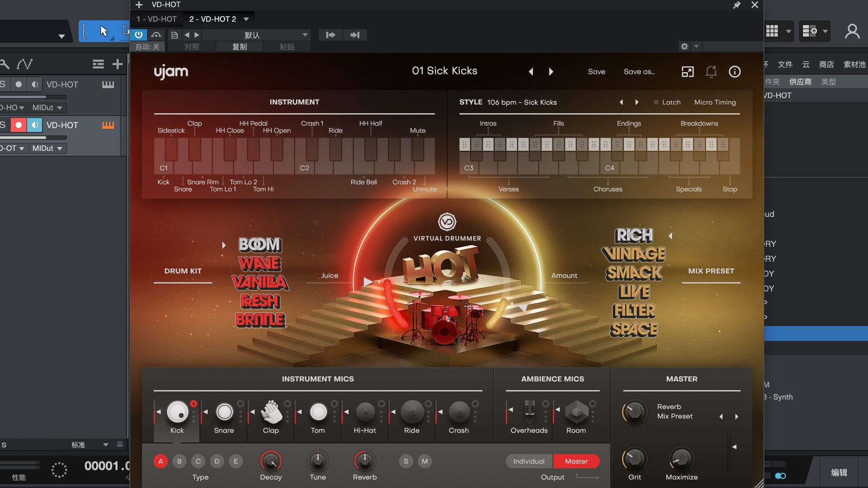This screenshot has height=488, width=868.
Task: Go to the previous ujam preset
Action: tap(531, 71)
